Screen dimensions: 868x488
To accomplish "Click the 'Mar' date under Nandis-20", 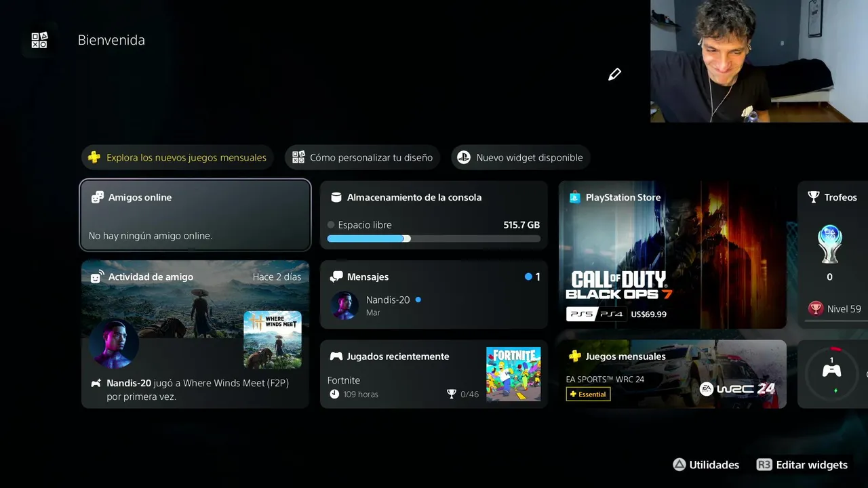I will coord(373,312).
